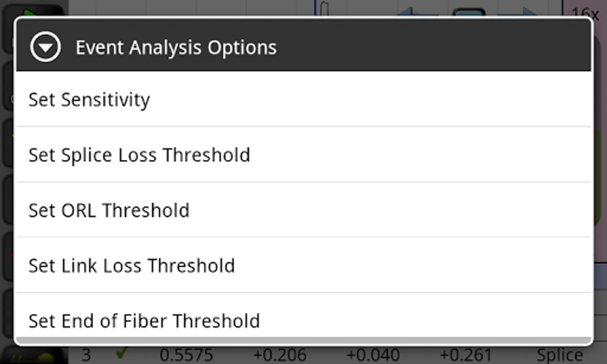Click the Event Analysis Options title text

pyautogui.click(x=176, y=48)
